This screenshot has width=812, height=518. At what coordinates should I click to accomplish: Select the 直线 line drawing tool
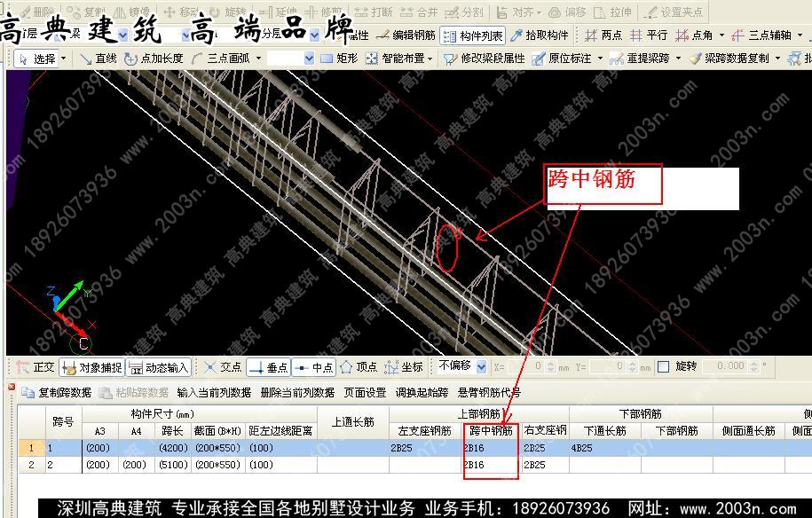pyautogui.click(x=98, y=59)
